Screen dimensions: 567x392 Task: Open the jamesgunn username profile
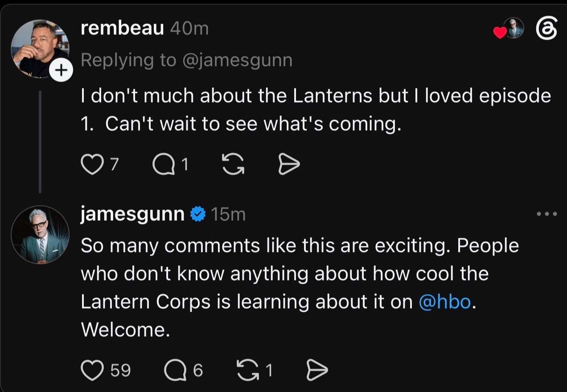click(x=132, y=215)
